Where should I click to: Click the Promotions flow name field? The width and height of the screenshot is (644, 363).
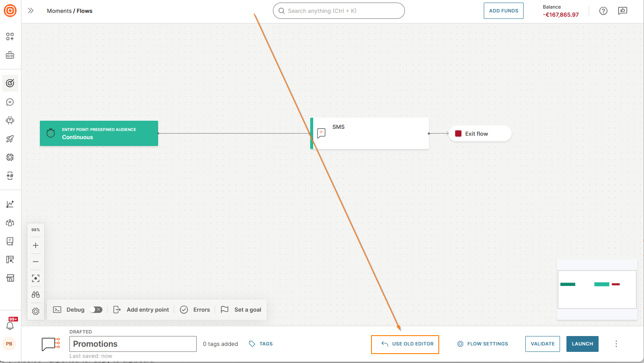[x=133, y=344]
